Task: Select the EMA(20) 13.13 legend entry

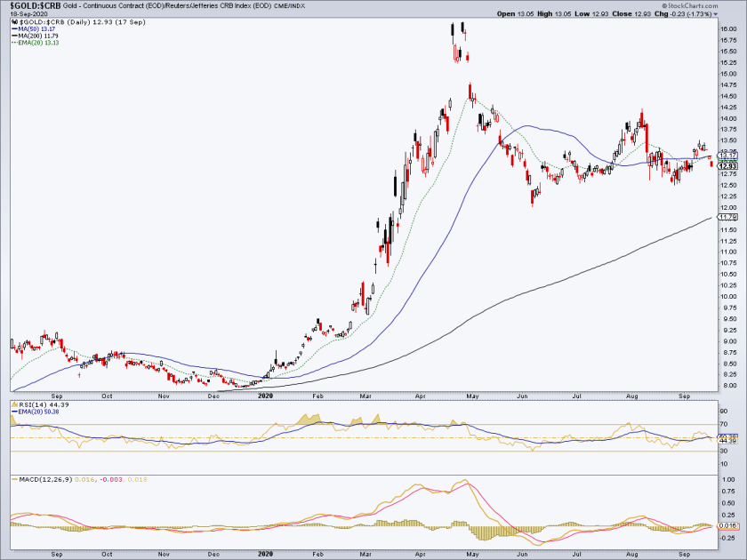Action: pos(36,43)
